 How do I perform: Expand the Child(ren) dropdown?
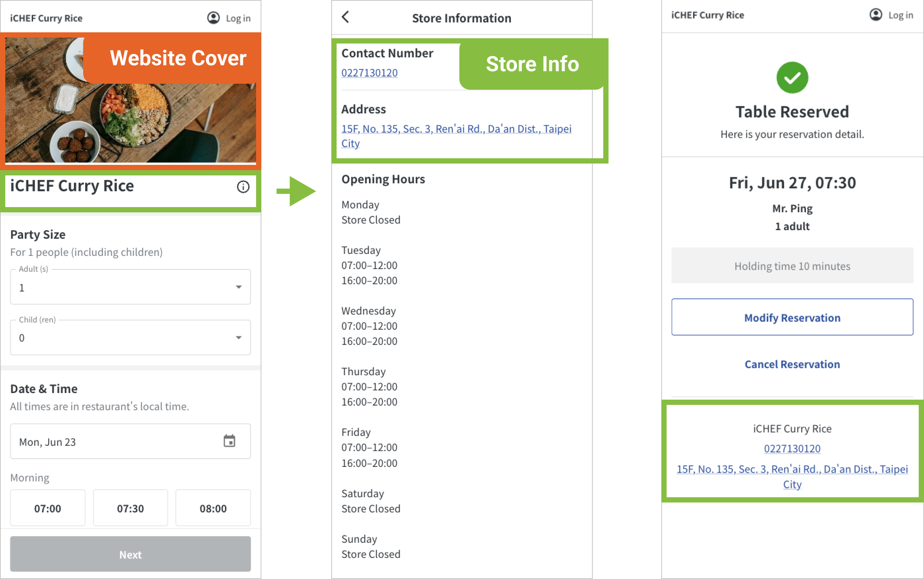coord(130,338)
